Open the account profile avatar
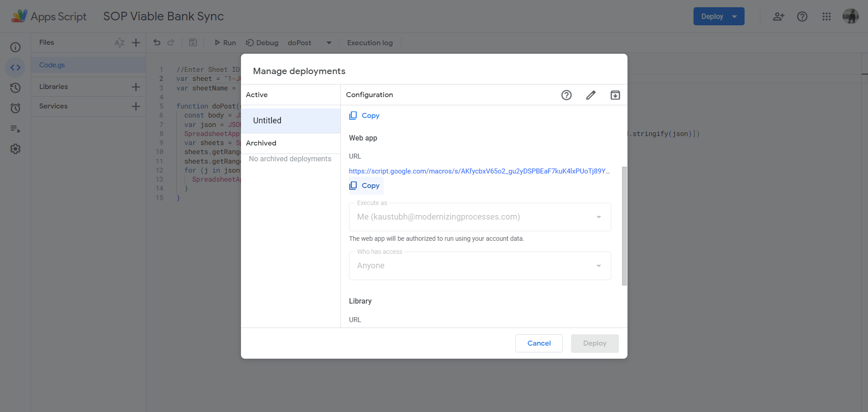The height and width of the screenshot is (412, 868). [850, 16]
